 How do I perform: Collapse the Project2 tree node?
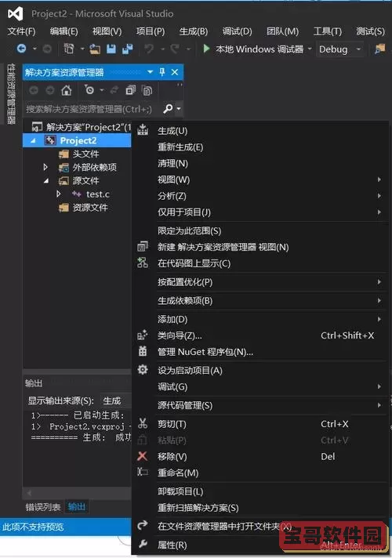33,140
